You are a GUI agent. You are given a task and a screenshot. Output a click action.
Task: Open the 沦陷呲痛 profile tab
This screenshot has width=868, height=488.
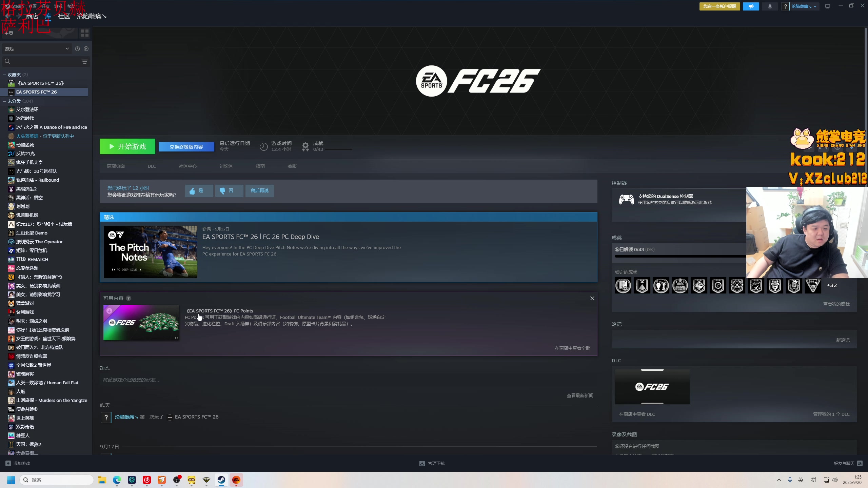click(x=92, y=16)
